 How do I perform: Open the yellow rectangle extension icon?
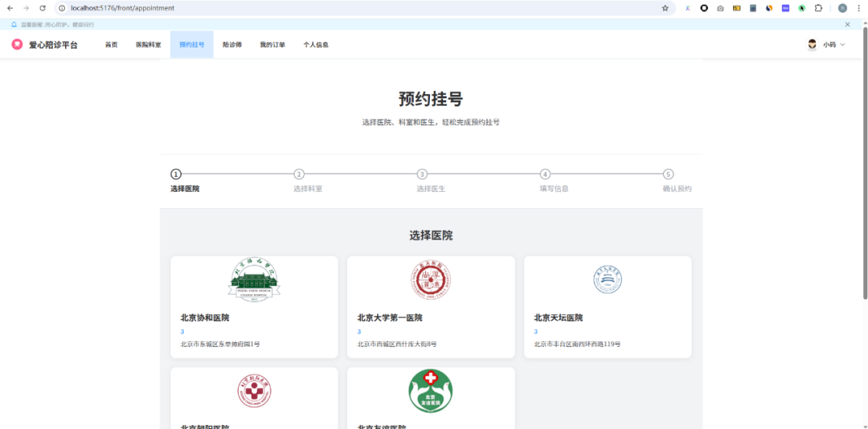pos(736,8)
